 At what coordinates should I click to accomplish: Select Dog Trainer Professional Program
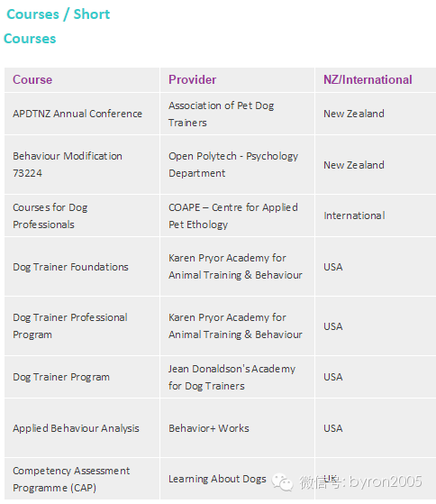pyautogui.click(x=70, y=325)
